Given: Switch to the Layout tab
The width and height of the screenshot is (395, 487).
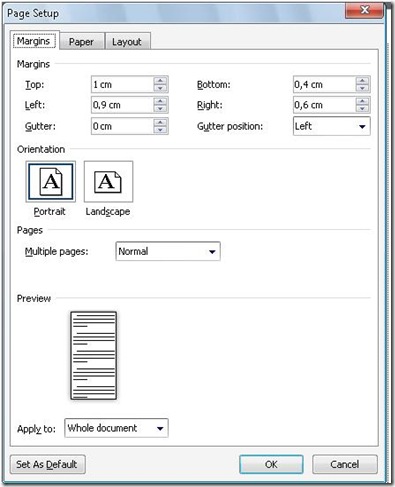Looking at the screenshot, I should click(x=127, y=42).
